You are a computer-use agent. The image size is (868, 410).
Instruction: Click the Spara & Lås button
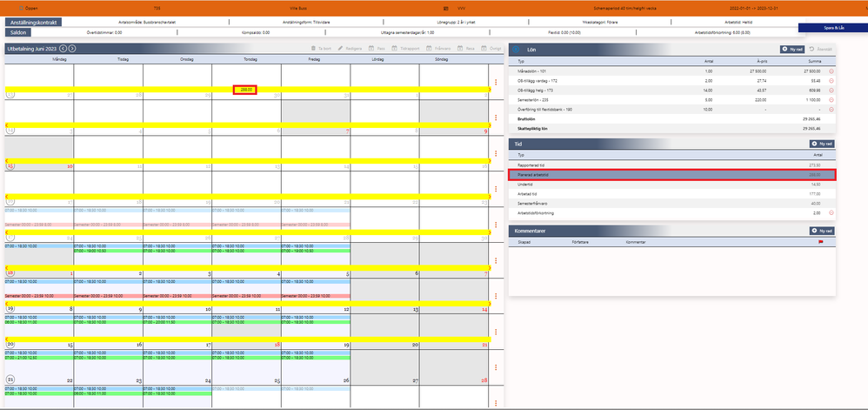834,27
